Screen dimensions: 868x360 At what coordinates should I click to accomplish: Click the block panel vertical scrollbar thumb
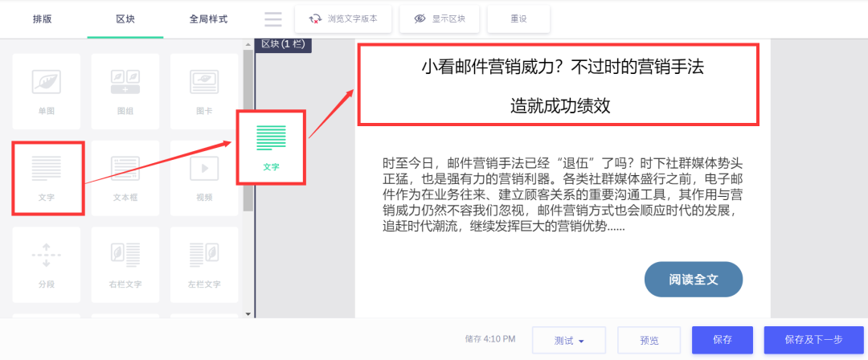pos(248,130)
